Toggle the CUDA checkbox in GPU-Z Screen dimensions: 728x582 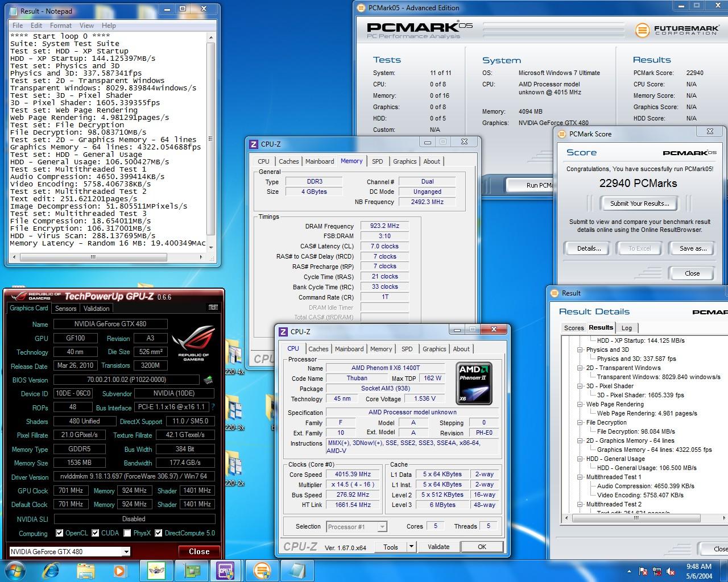(95, 533)
